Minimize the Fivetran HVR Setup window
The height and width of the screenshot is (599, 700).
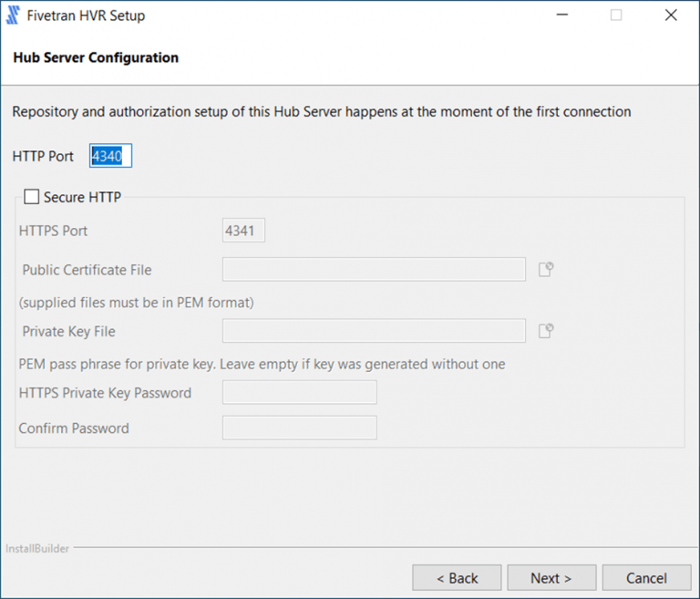pos(561,15)
